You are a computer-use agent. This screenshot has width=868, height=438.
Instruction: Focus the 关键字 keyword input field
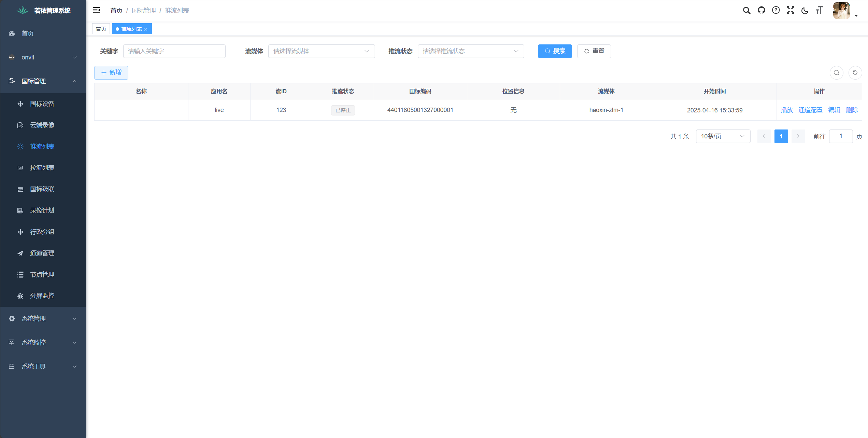point(174,51)
